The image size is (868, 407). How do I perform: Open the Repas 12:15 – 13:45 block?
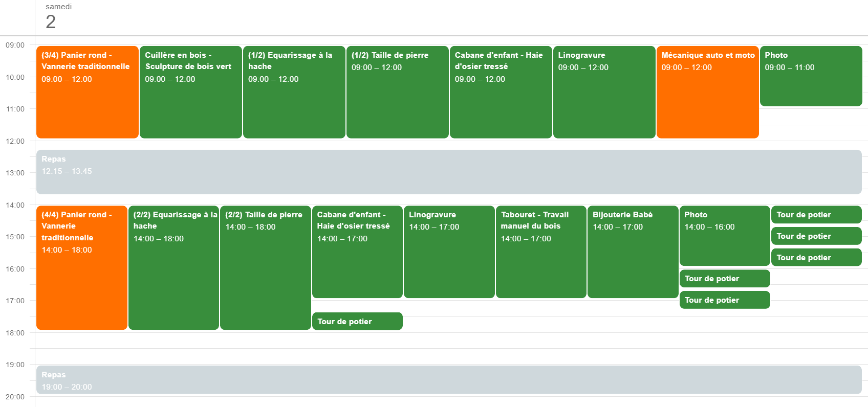click(x=449, y=172)
